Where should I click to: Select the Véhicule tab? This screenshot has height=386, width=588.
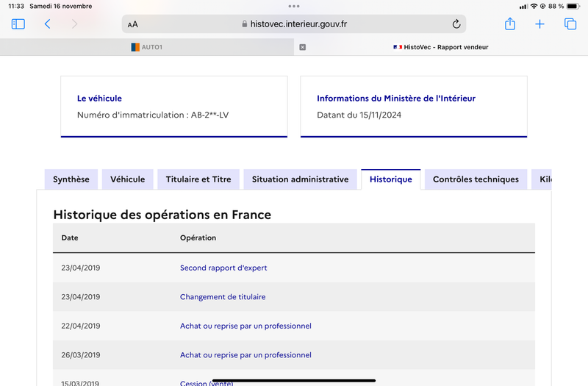click(x=127, y=179)
